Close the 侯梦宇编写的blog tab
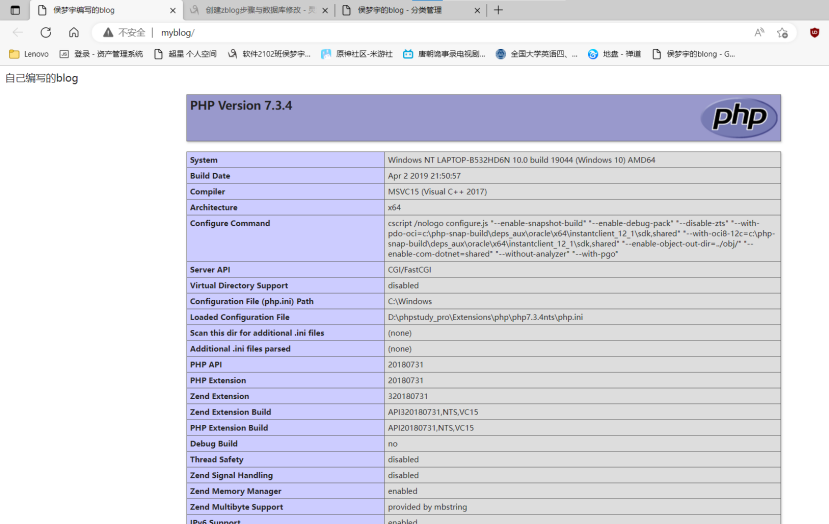 pos(172,10)
